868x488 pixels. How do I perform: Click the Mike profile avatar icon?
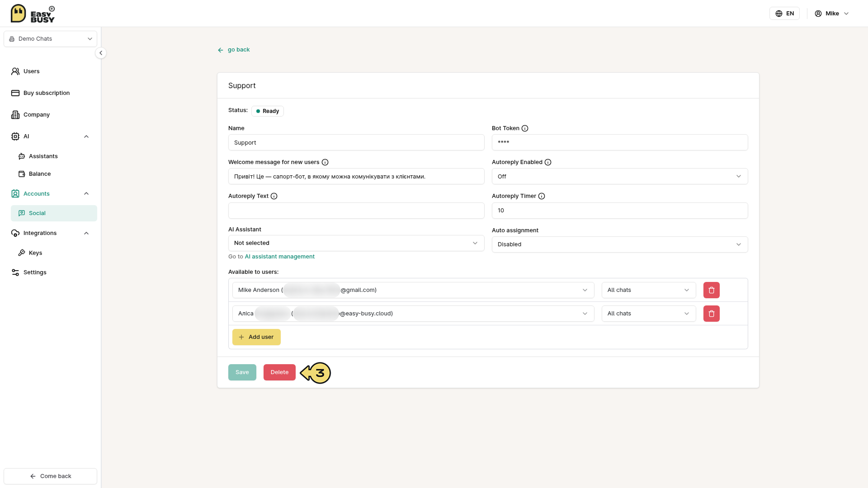pyautogui.click(x=818, y=14)
